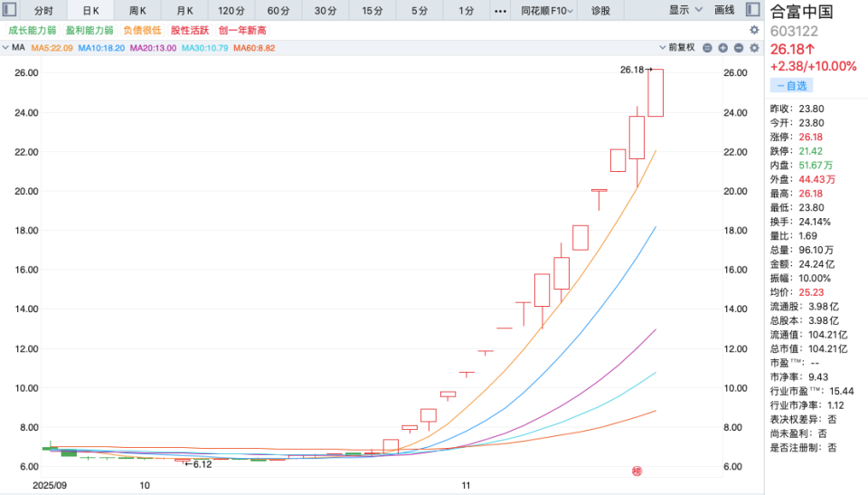Open the 画线 drawing tool
Viewport: 868px width, 495px height.
[x=724, y=10]
